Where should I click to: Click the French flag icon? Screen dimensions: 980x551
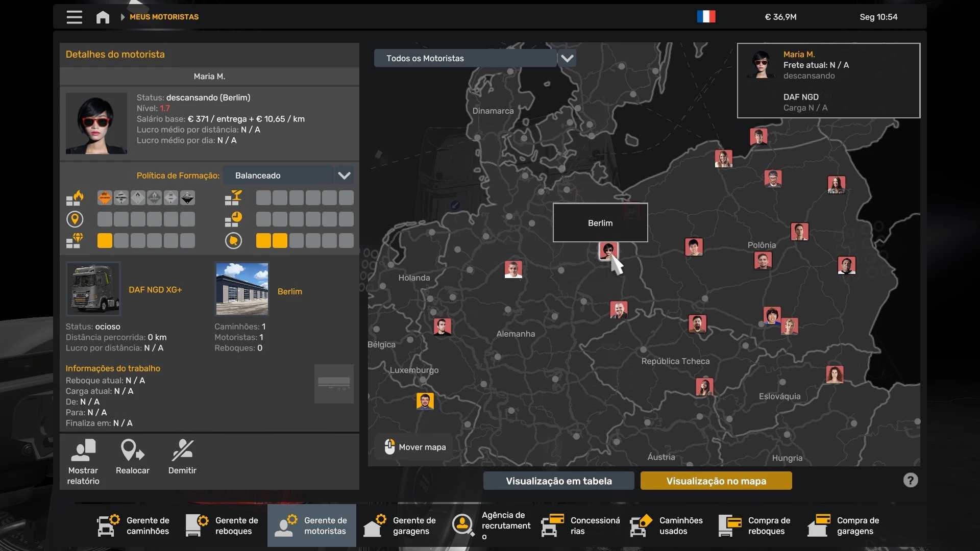(706, 17)
